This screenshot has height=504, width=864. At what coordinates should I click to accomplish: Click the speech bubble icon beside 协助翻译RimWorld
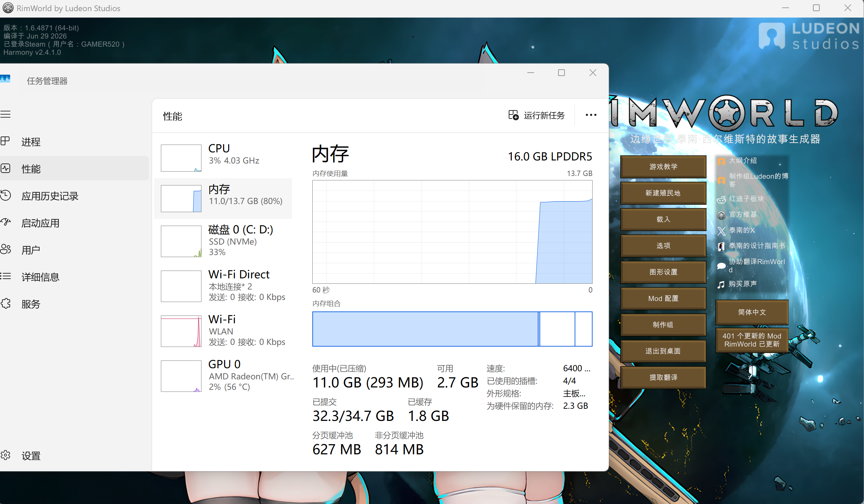721,266
